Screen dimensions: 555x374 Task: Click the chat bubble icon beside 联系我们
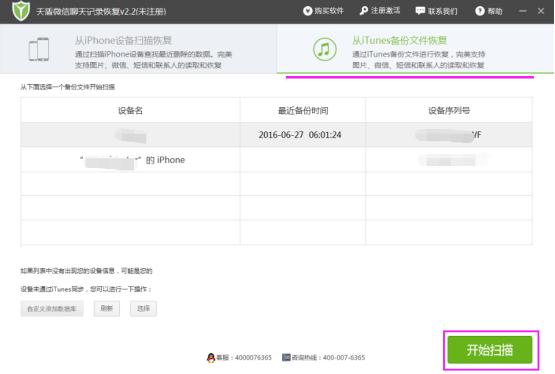coord(420,11)
